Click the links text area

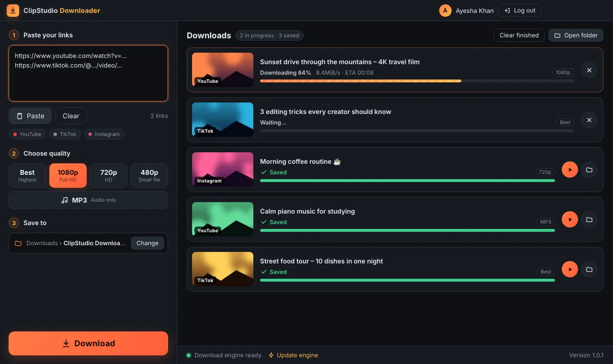coord(88,73)
